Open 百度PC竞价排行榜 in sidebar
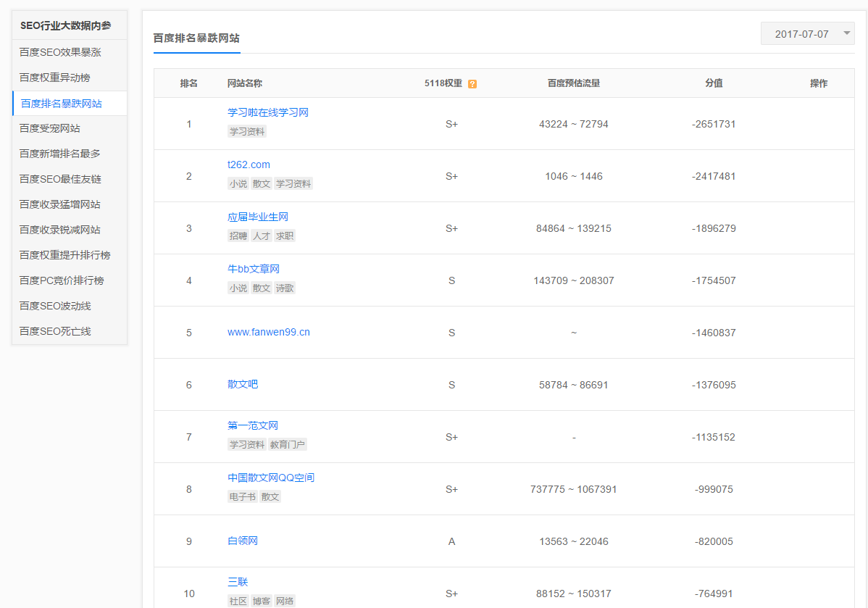The height and width of the screenshot is (608, 868). 62,280
